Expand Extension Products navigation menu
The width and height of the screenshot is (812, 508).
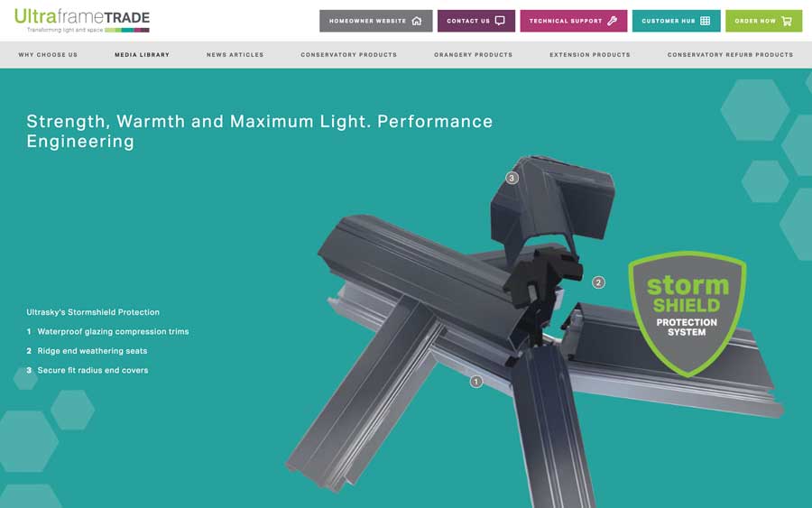[x=589, y=55]
